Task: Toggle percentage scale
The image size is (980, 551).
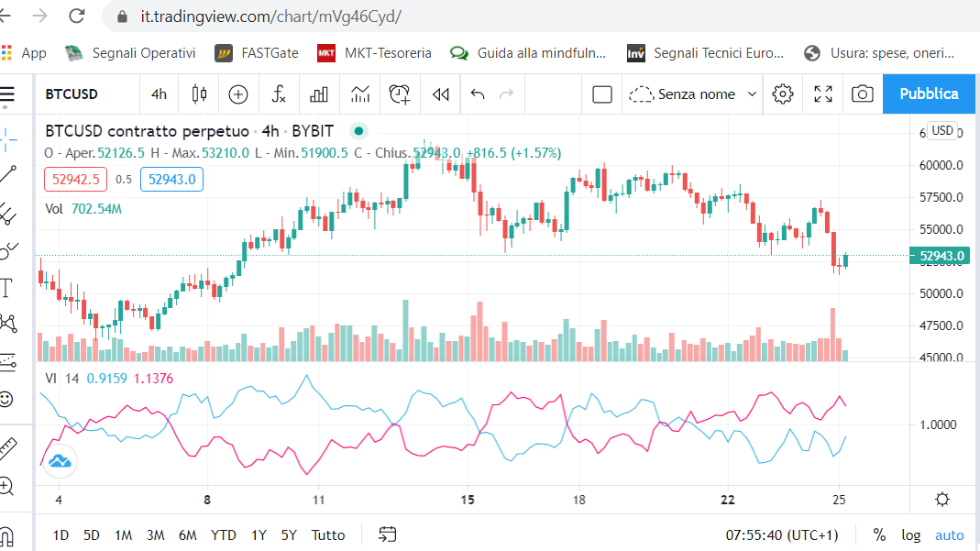Action: (879, 534)
